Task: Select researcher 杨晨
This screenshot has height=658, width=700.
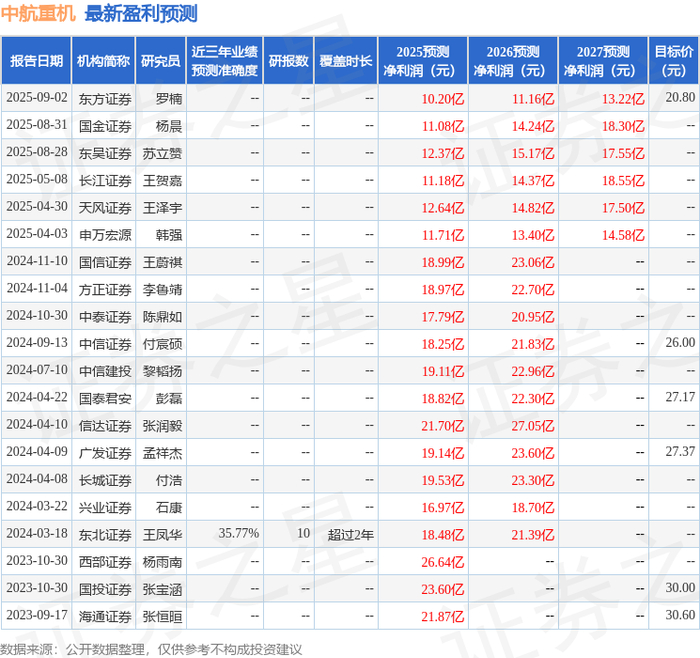Action: 169,126
